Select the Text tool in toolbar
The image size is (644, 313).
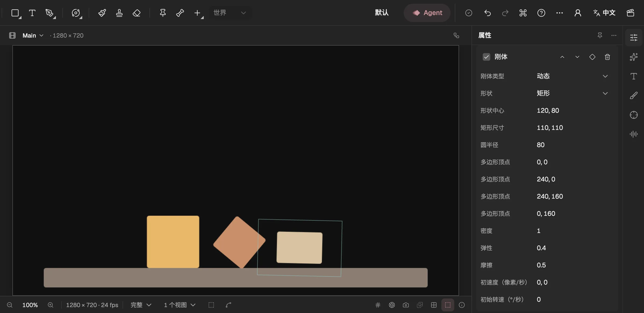32,13
